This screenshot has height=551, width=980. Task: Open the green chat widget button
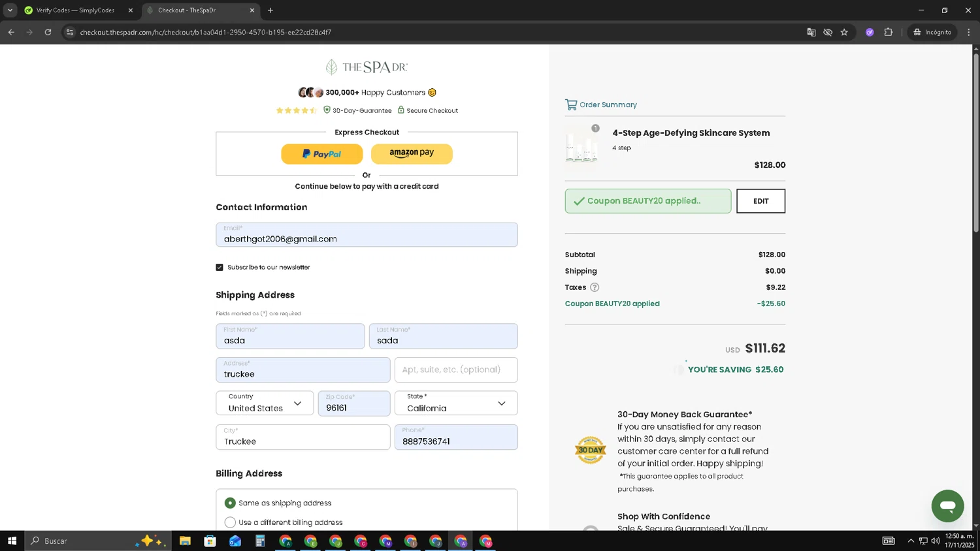point(947,506)
